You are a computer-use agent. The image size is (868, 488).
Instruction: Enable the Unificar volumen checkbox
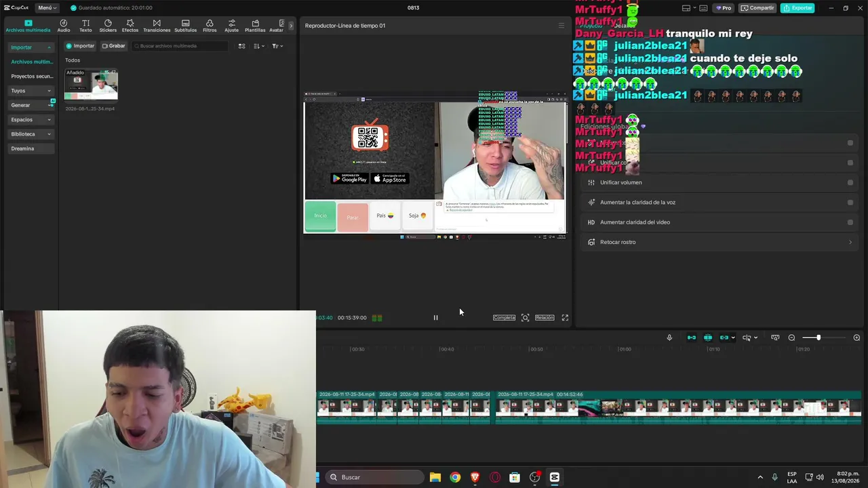(850, 182)
